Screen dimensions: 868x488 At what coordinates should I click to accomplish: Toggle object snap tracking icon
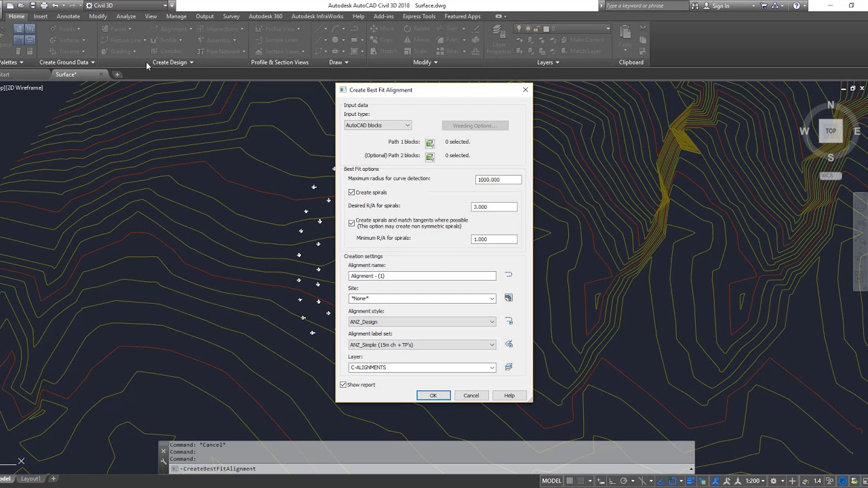click(661, 481)
